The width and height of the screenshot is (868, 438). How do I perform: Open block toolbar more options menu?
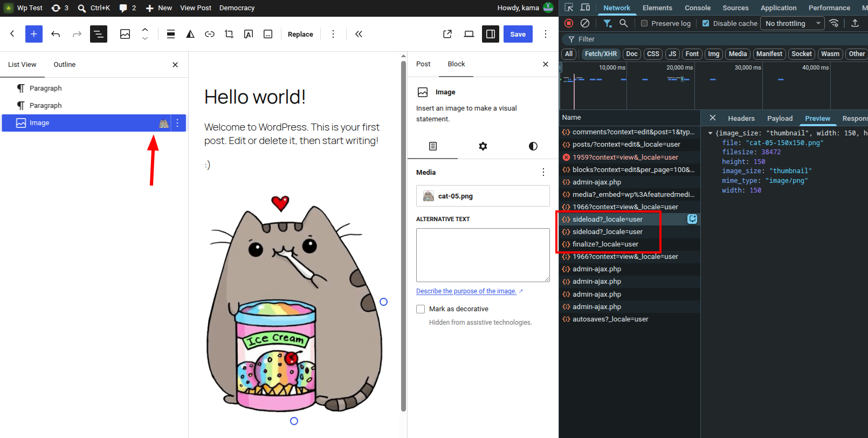pos(333,34)
